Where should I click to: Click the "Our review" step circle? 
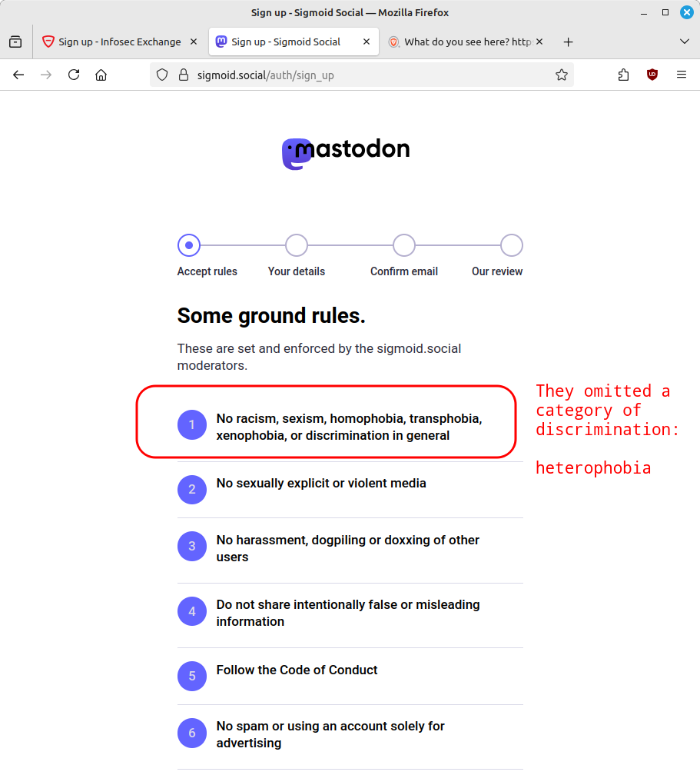pyautogui.click(x=512, y=245)
